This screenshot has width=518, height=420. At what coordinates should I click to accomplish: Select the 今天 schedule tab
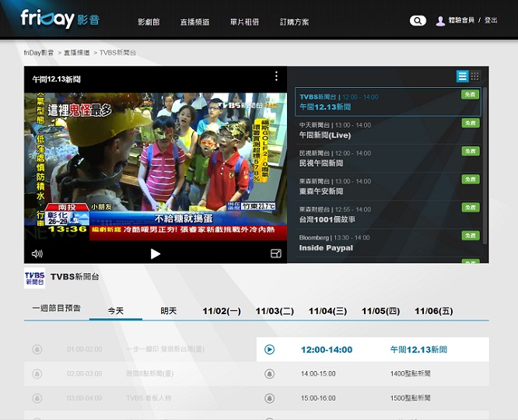116,311
